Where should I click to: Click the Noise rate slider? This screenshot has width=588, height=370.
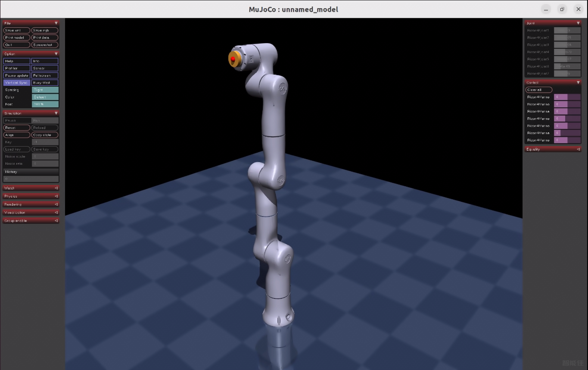pos(45,163)
